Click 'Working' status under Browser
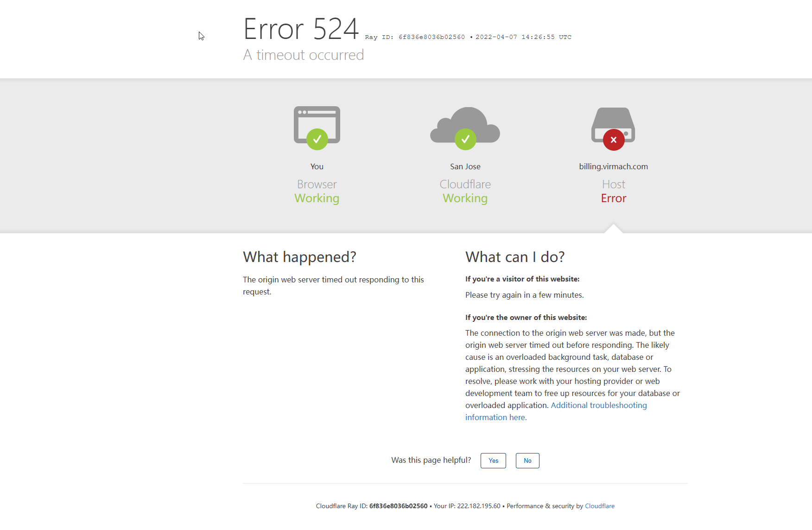Viewport: 812px width, 530px height. (317, 198)
